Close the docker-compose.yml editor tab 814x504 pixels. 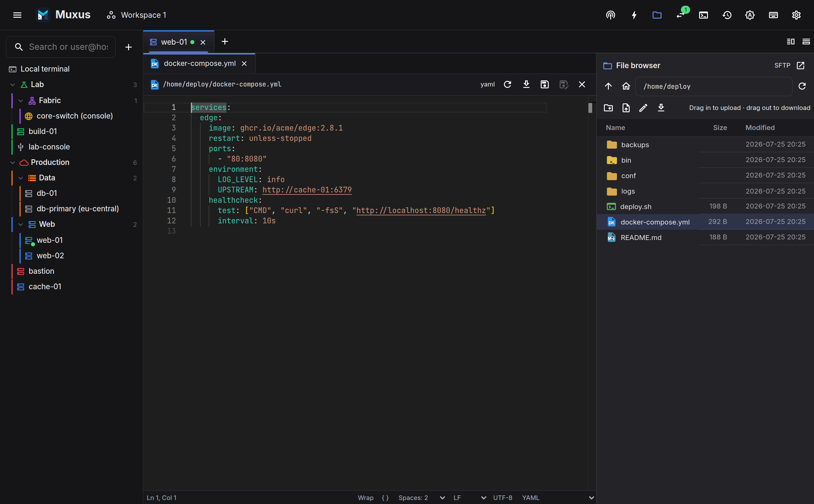click(x=244, y=64)
